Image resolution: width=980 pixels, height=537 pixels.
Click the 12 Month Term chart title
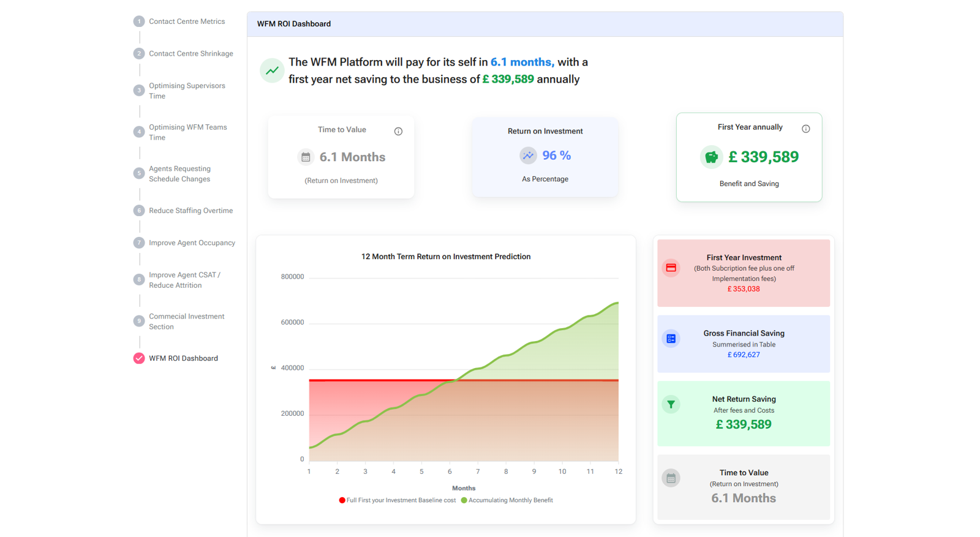click(x=446, y=257)
